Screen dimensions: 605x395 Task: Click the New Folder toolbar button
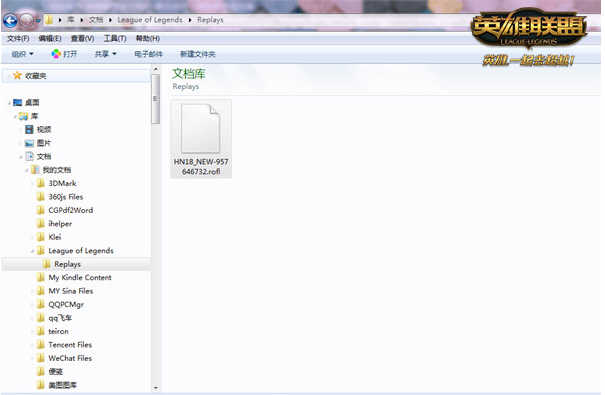pos(198,54)
